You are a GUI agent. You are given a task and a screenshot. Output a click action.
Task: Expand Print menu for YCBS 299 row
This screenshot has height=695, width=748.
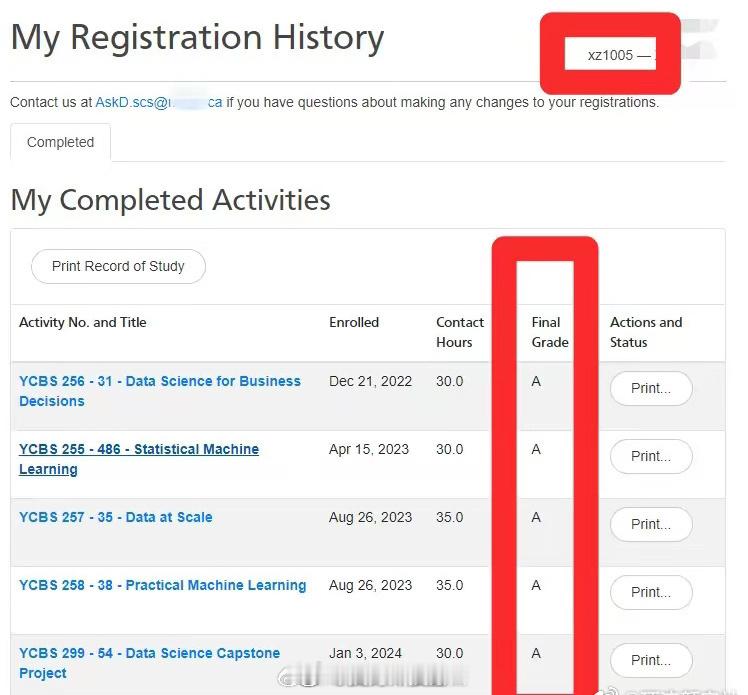click(651, 660)
